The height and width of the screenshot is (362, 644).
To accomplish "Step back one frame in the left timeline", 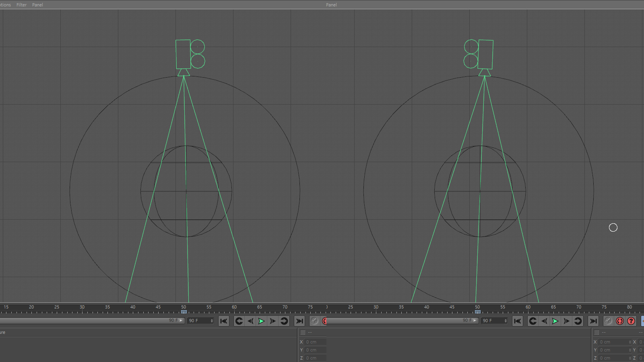I will click(x=250, y=321).
